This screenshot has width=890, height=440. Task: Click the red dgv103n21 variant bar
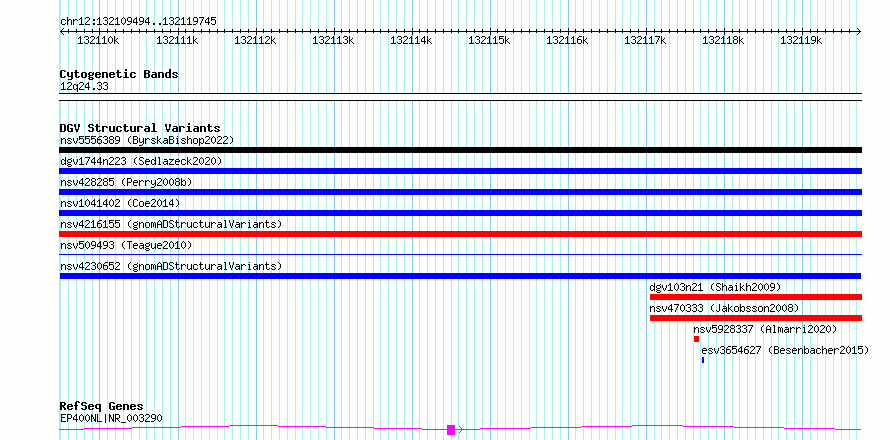pos(755,297)
